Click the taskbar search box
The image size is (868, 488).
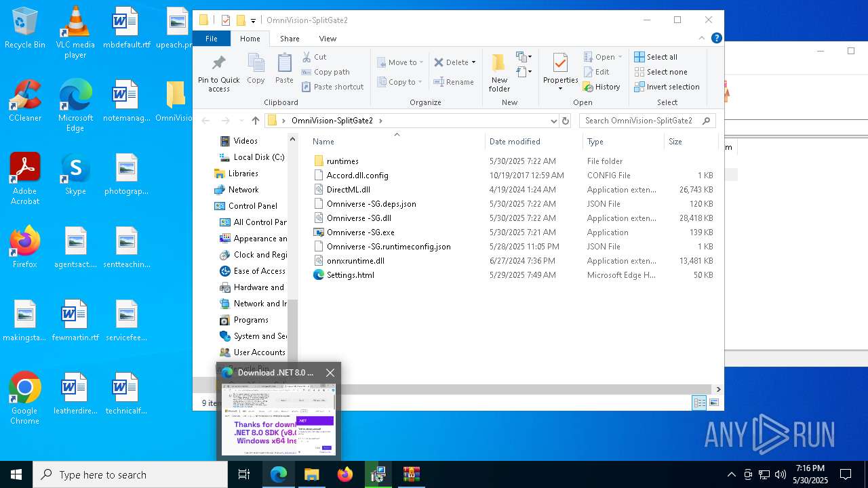(130, 474)
